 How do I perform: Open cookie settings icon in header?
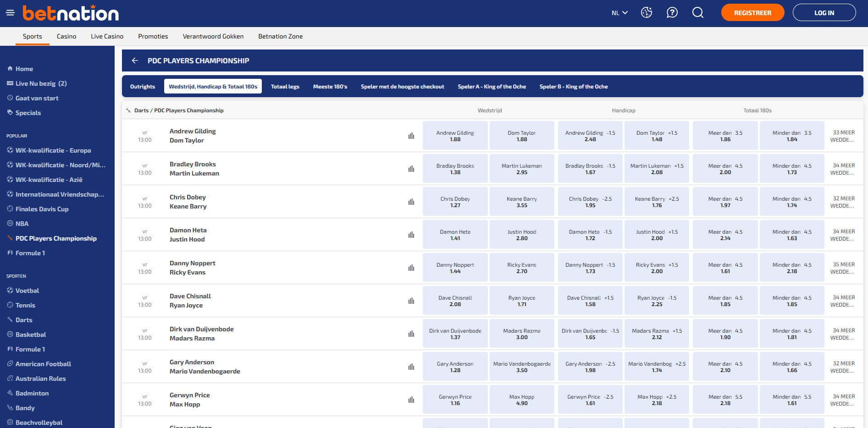pos(647,13)
